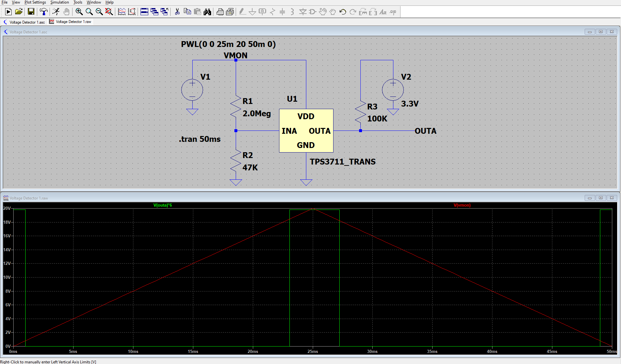Screen dimensions: 621x364
Task: Halt the simulation with the hand icon
Action: 66,12
